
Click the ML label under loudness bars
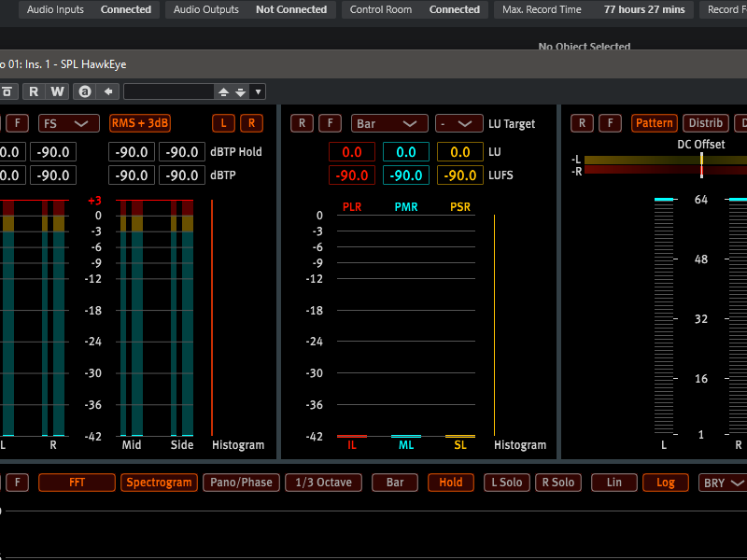pos(406,445)
